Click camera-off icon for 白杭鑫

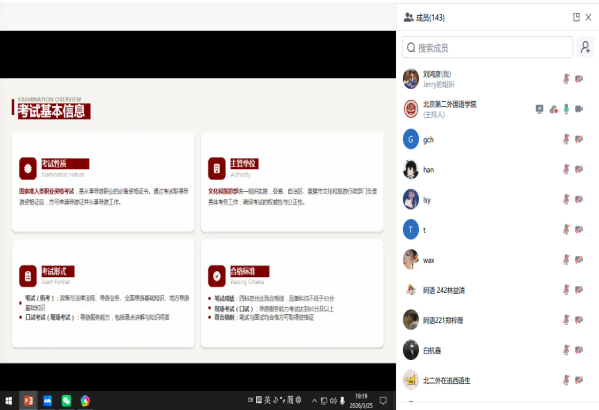[x=580, y=350]
